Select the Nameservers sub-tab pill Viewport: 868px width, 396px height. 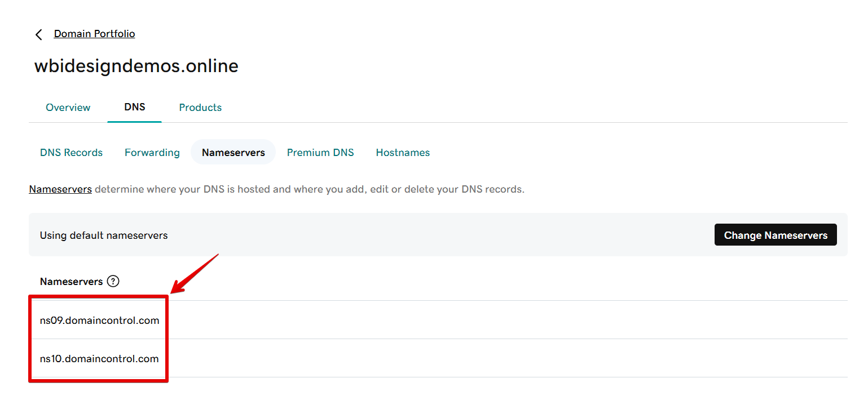point(233,153)
